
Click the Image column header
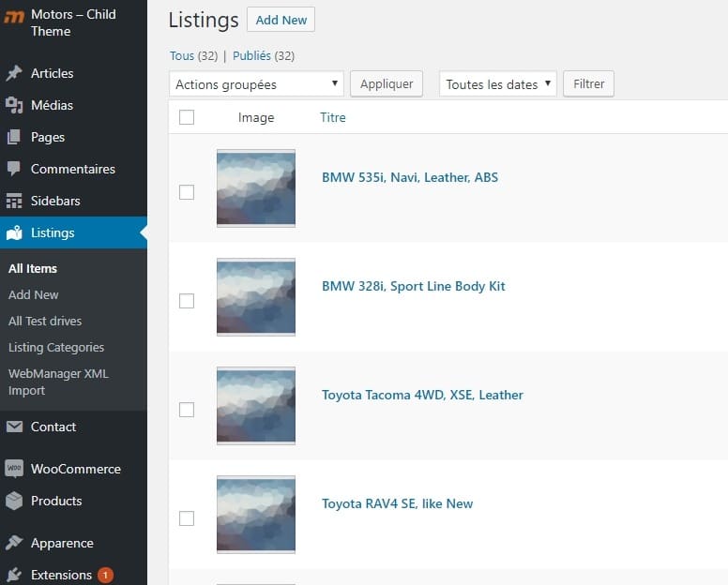click(x=256, y=117)
